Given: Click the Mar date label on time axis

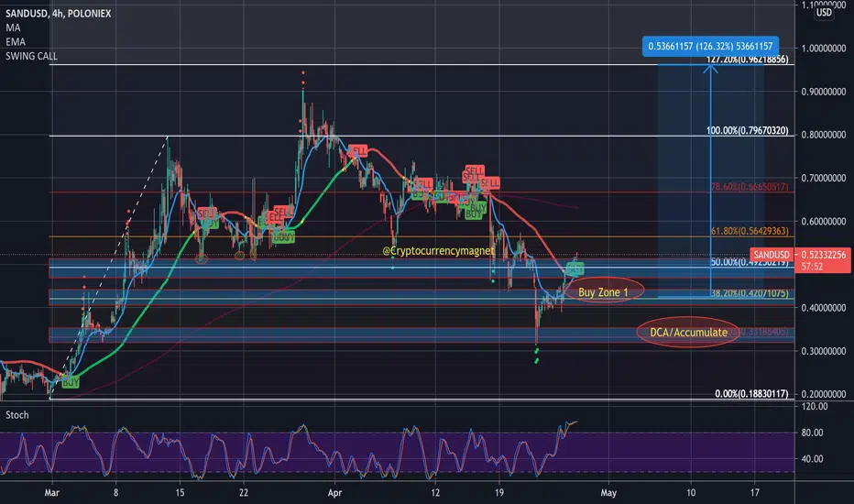Looking at the screenshot, I should point(51,493).
